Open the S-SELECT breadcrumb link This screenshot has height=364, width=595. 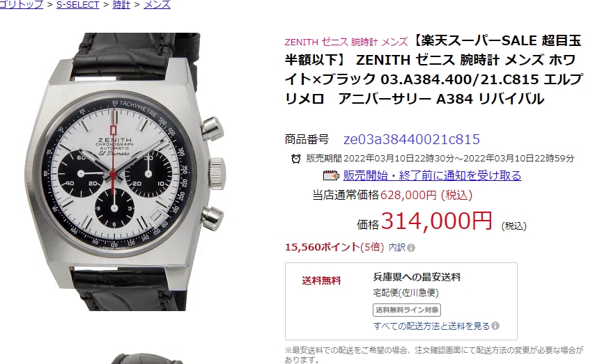pyautogui.click(x=78, y=5)
